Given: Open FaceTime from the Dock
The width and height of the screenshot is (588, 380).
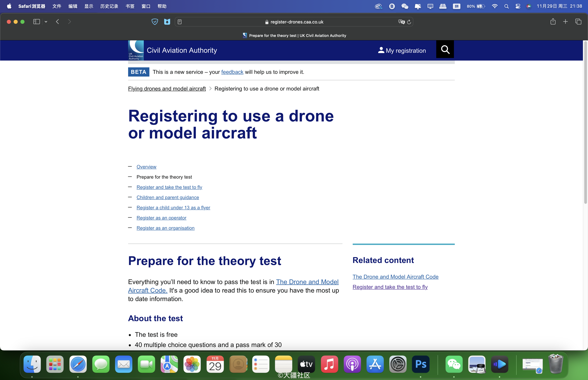Looking at the screenshot, I should (x=146, y=364).
